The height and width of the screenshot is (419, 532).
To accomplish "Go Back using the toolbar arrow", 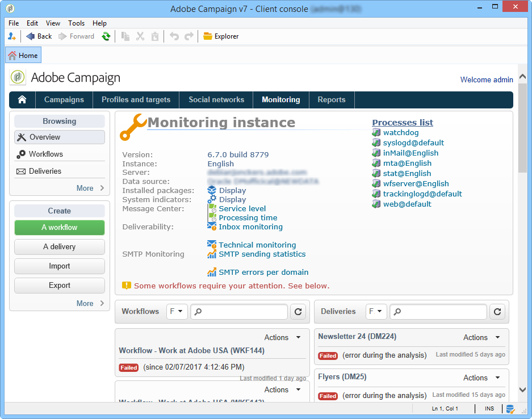I will tap(39, 36).
